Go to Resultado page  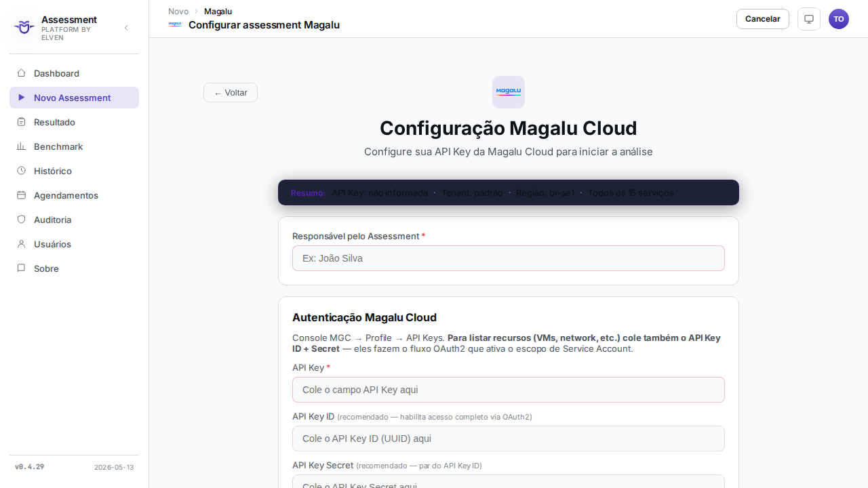[74, 122]
